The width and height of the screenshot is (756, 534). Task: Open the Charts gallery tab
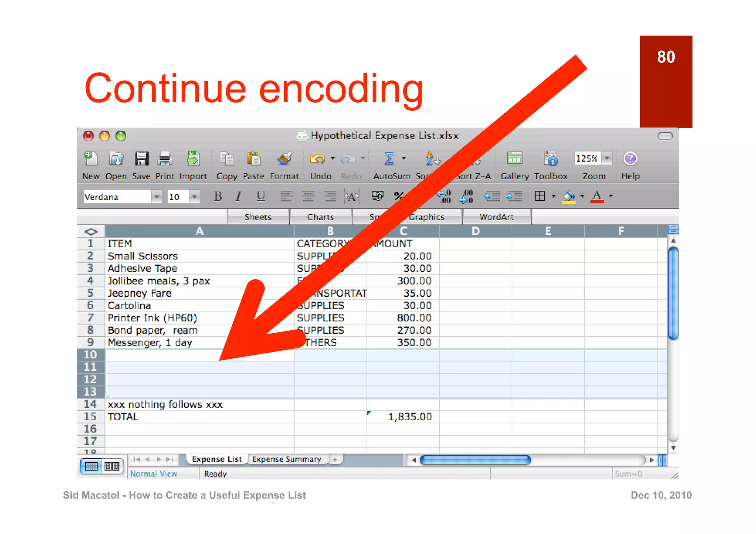click(320, 217)
